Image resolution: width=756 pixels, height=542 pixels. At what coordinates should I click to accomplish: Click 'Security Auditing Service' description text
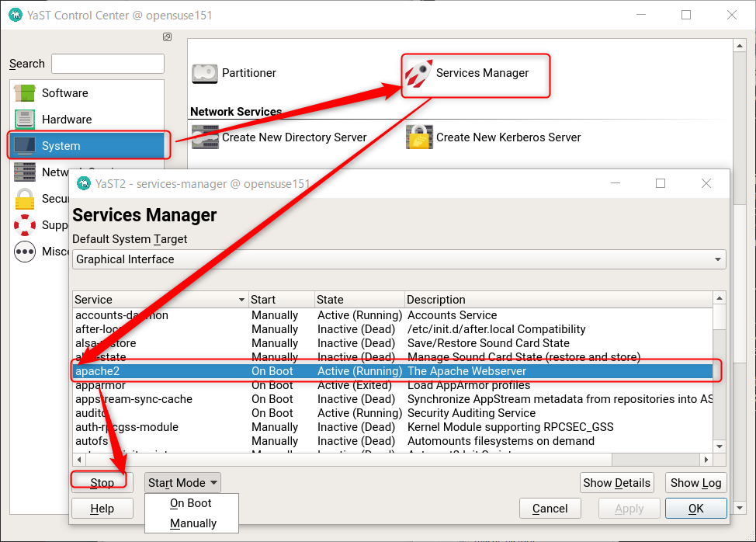pos(472,413)
